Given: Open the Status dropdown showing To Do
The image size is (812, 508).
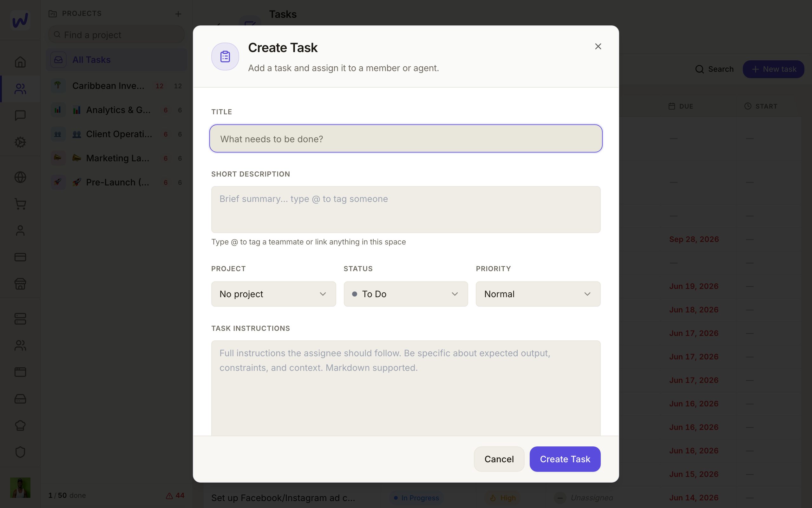Looking at the screenshot, I should (x=406, y=294).
